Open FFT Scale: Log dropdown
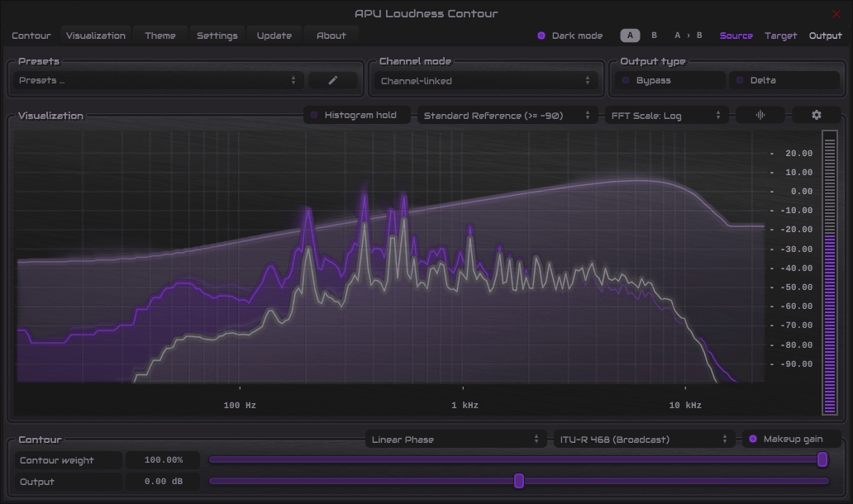The height and width of the screenshot is (504, 853). pyautogui.click(x=666, y=116)
